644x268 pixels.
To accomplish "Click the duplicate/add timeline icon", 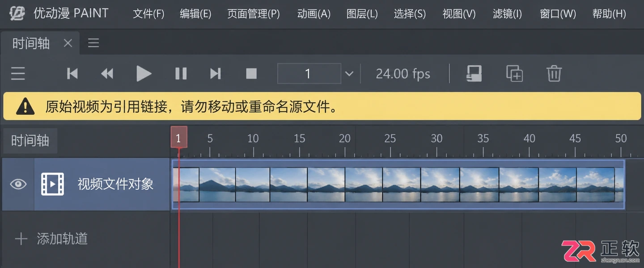I will [514, 73].
